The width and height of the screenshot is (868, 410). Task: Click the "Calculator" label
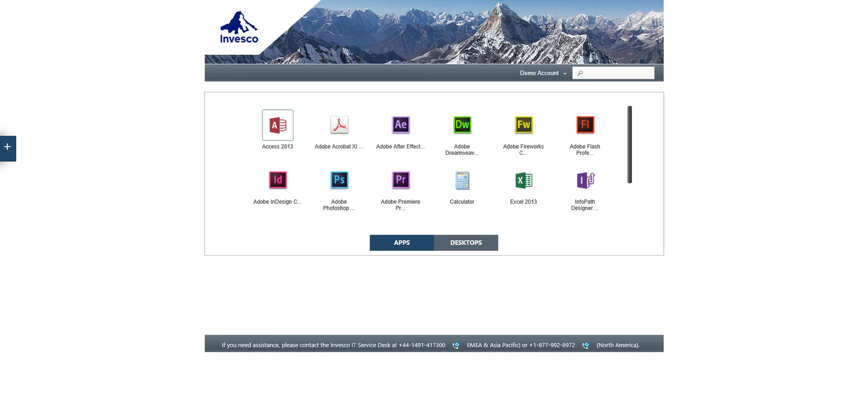462,202
